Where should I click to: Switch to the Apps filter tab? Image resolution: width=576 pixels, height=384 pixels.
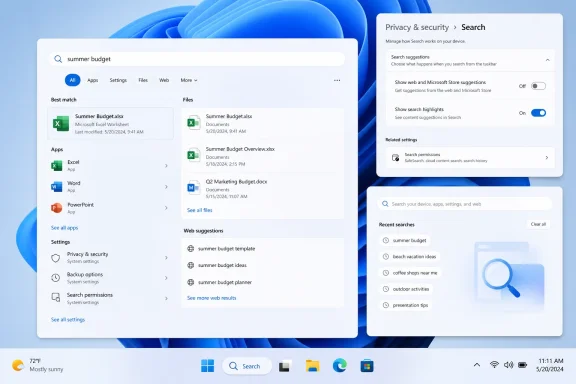pyautogui.click(x=93, y=80)
